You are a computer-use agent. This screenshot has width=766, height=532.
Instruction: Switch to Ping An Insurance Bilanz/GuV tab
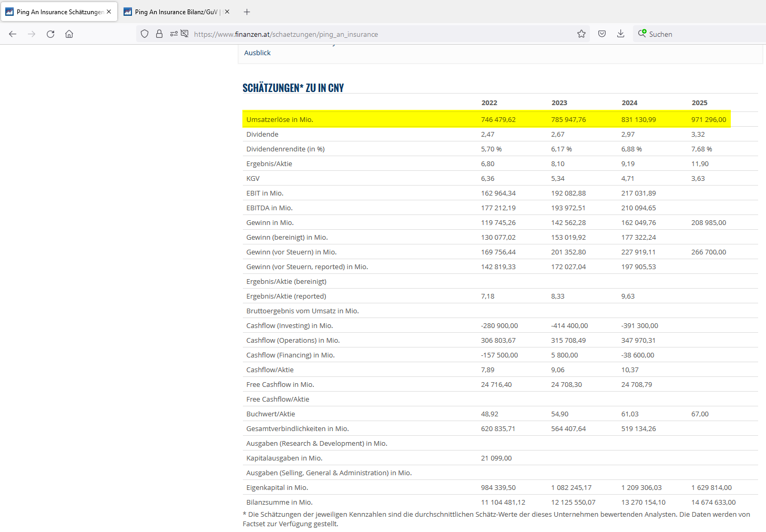173,12
